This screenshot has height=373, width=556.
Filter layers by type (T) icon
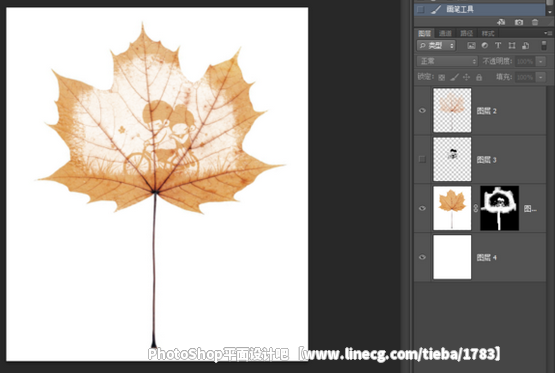click(498, 45)
